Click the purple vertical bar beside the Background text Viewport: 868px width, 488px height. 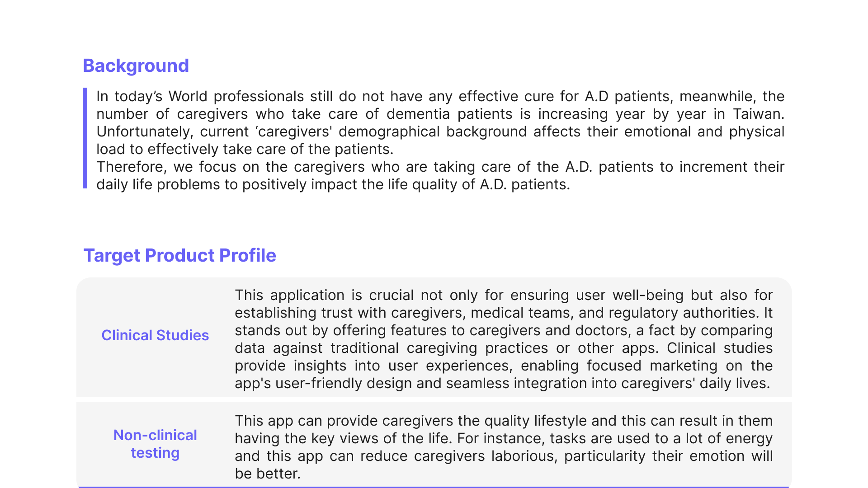[85, 138]
